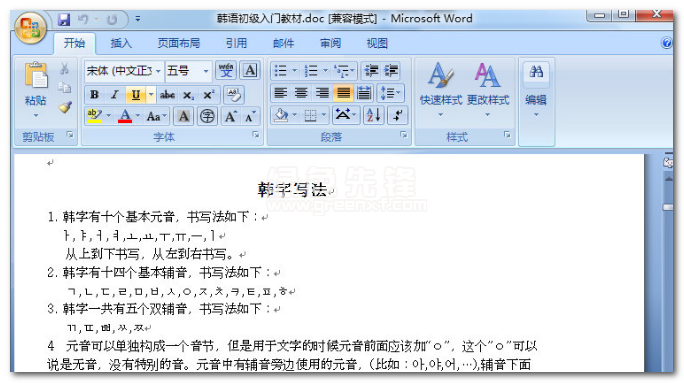Image resolution: width=684 pixels, height=383 pixels.
Task: Toggle bold formatting
Action: click(x=94, y=94)
